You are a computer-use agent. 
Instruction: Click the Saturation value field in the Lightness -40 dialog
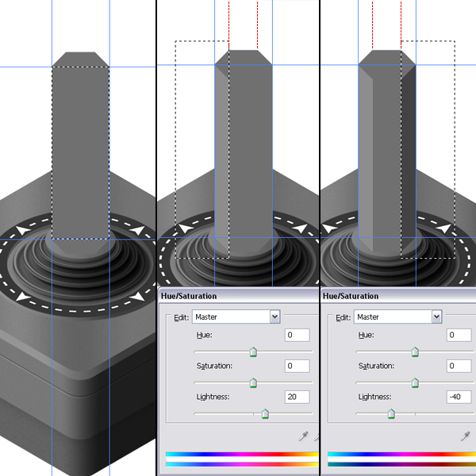(x=459, y=366)
